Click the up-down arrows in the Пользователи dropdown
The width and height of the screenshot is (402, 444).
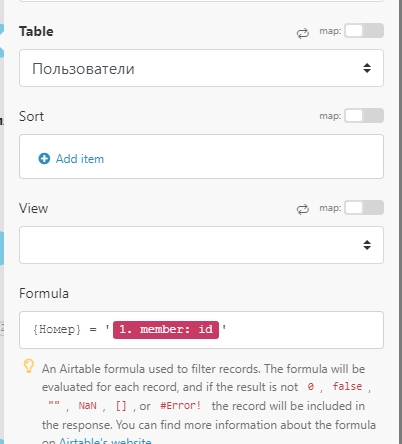tap(367, 68)
